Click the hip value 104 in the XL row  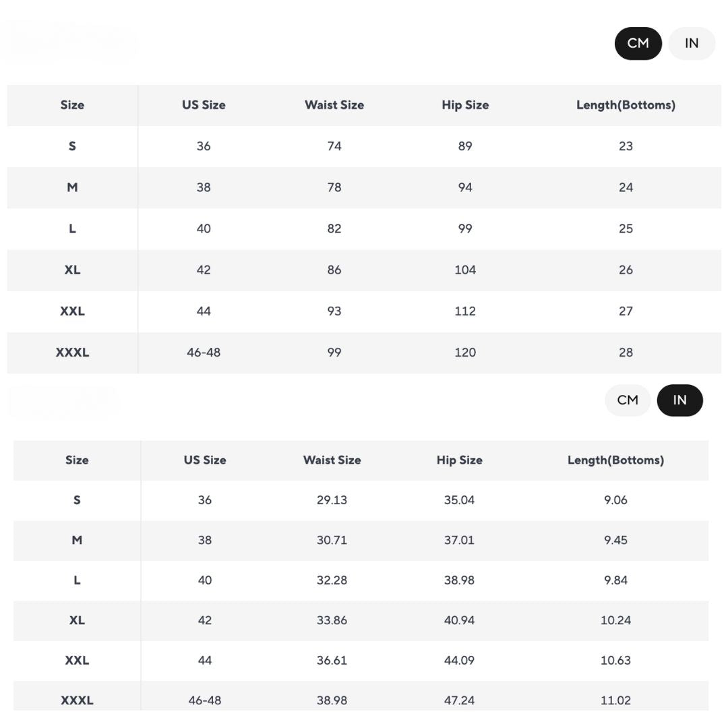click(465, 270)
